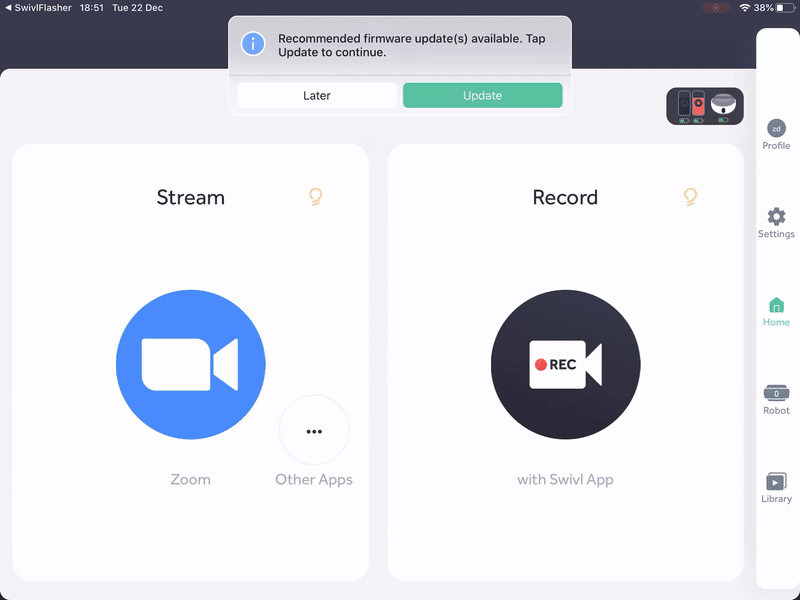Image resolution: width=800 pixels, height=600 pixels.
Task: Show Stream tips lightbulb
Action: coord(316,197)
